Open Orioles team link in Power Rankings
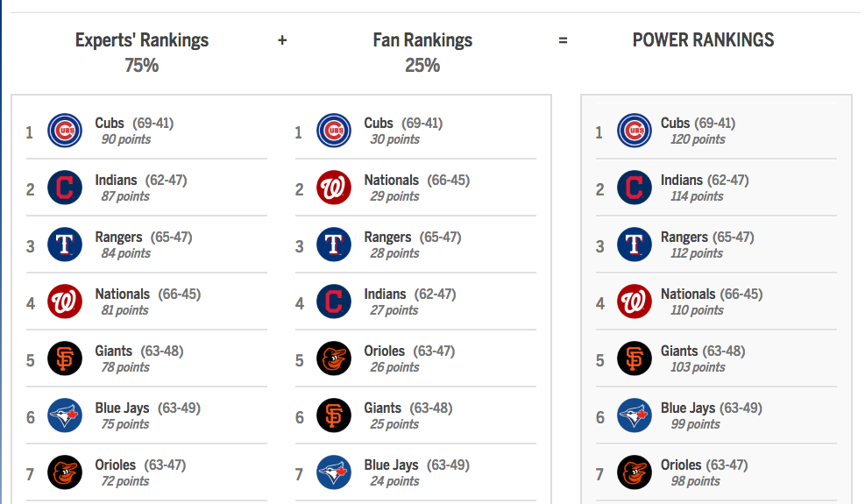The image size is (865, 504). click(681, 465)
